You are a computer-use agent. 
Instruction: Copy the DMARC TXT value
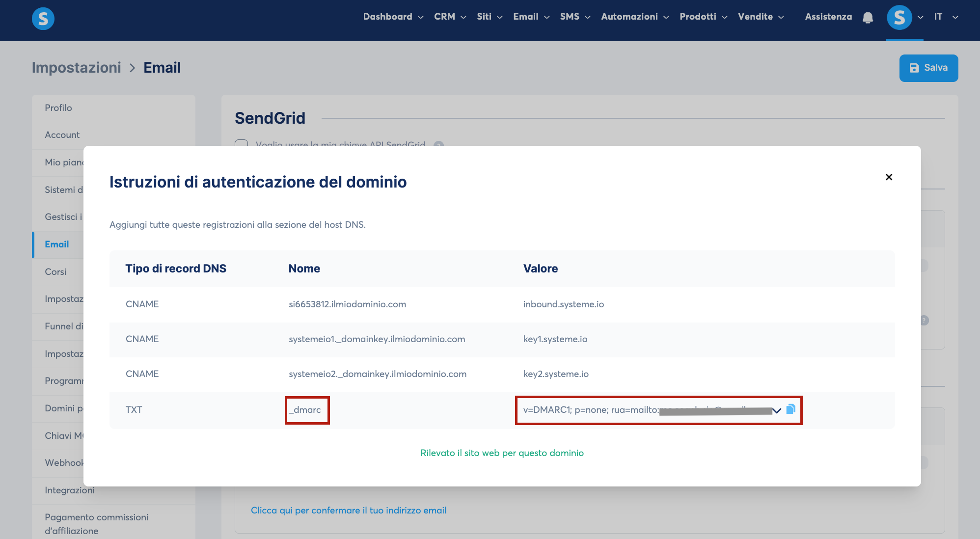point(790,409)
